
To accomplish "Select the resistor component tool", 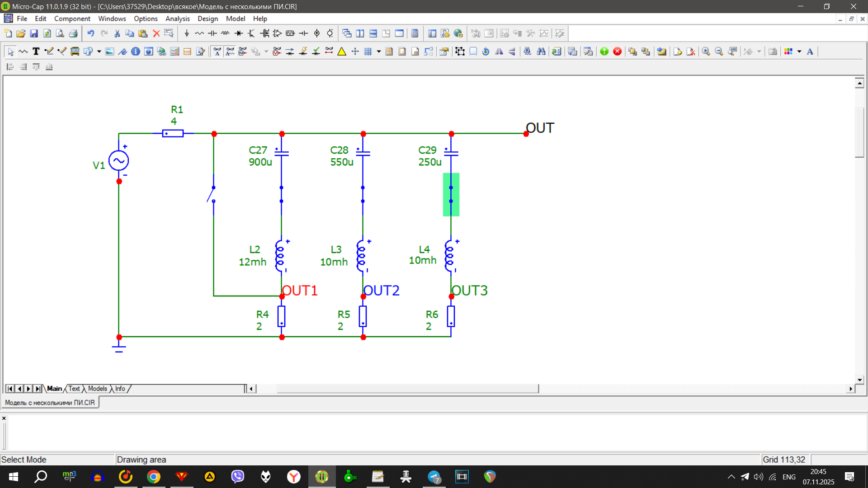I will [x=199, y=33].
